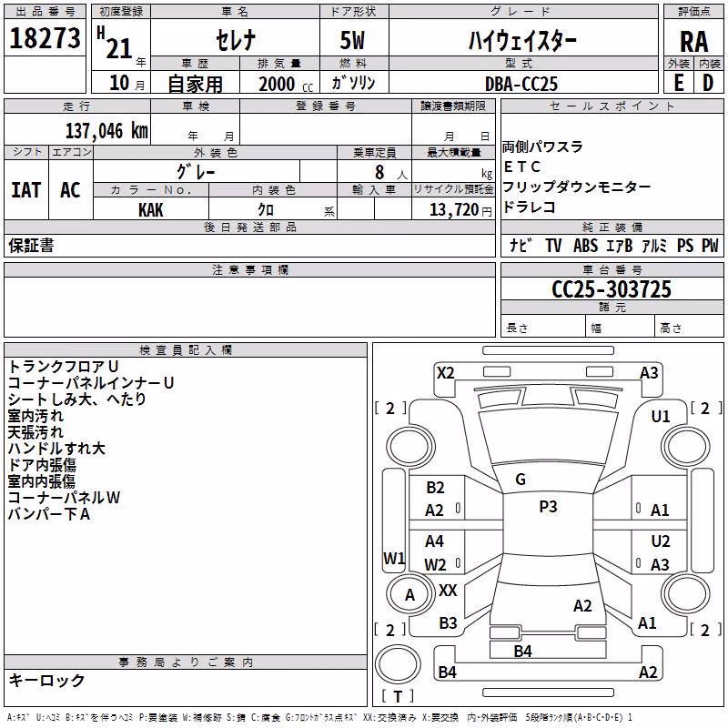Select the U2 dent mark on the diagram
Screen dimensions: 728x728
661,541
